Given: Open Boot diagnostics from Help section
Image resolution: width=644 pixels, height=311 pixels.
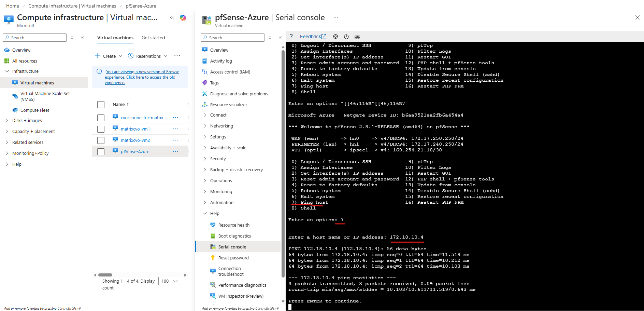Looking at the screenshot, I should (234, 236).
